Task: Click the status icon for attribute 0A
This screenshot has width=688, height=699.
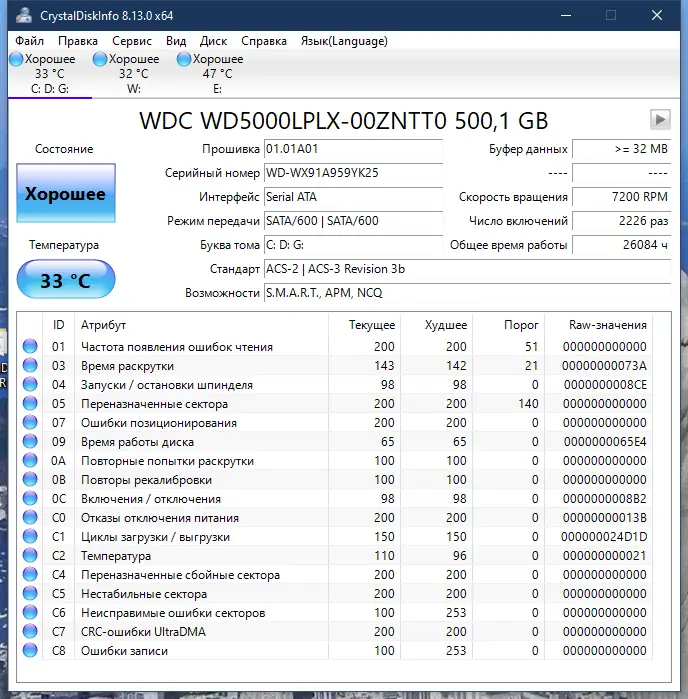Action: point(30,461)
